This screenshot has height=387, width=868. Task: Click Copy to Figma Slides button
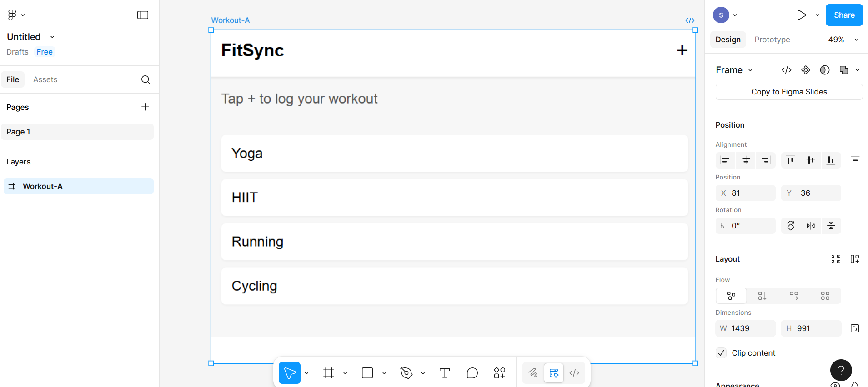click(x=789, y=92)
